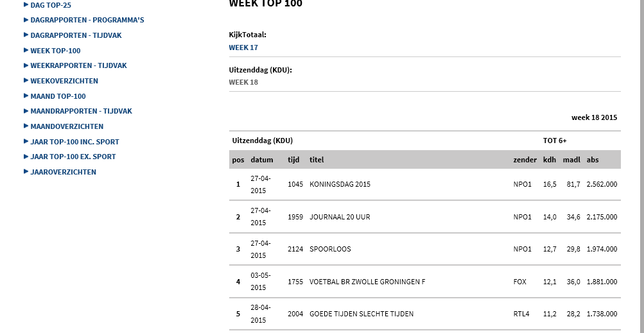Open DAGRAPPORTEN - PROGRAMMA'S menu item

[x=87, y=20]
